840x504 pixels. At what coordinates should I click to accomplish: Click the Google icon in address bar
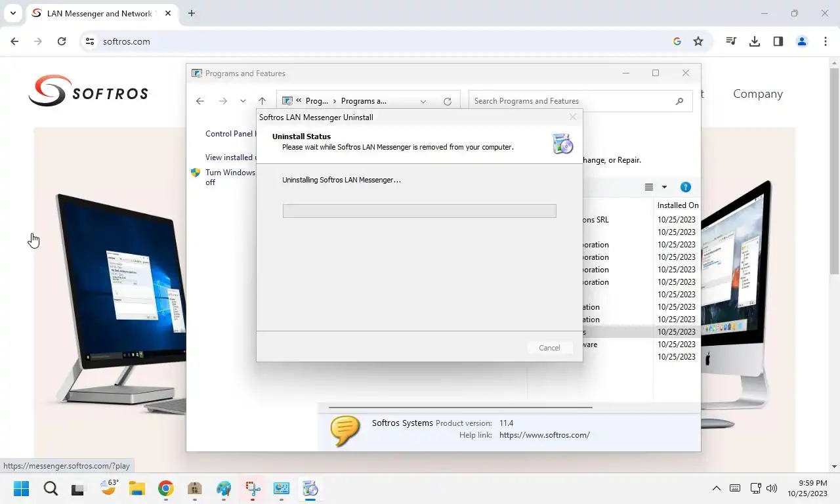(x=677, y=41)
